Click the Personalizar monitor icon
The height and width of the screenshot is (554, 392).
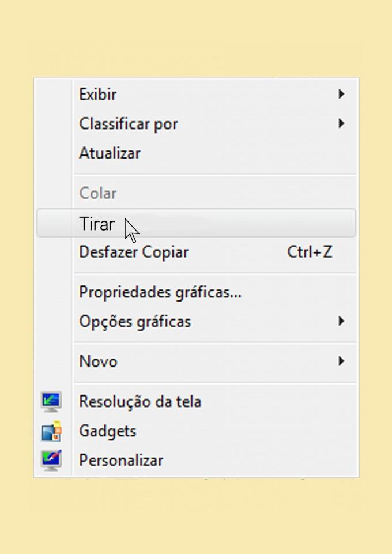click(x=51, y=460)
